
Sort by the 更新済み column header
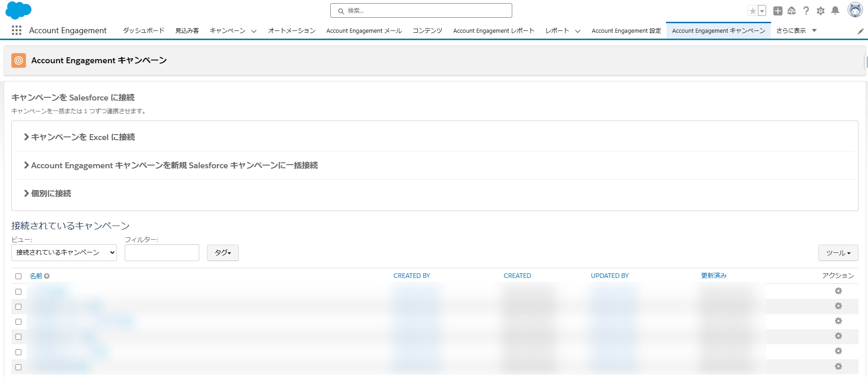click(x=714, y=276)
